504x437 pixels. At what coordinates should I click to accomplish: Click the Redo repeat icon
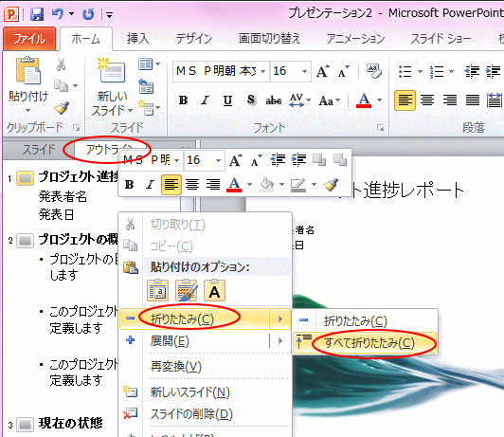click(x=88, y=14)
